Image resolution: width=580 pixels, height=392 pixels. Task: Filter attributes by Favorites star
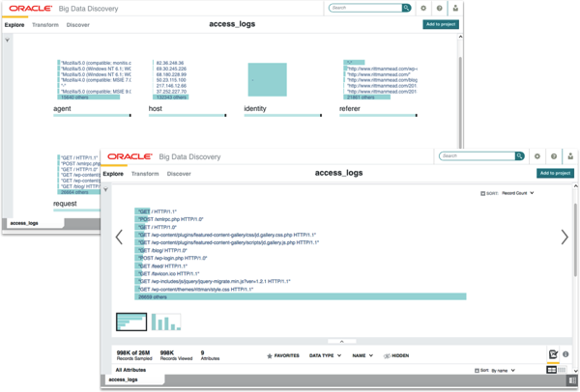(x=283, y=355)
